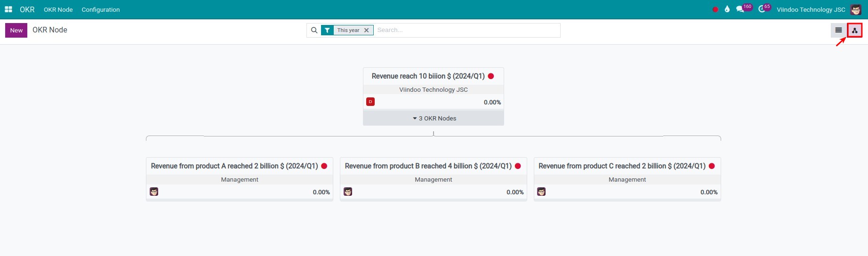Click Viindoo Technology JSC company switcher
Screen dimensions: 868x256
[x=811, y=9]
